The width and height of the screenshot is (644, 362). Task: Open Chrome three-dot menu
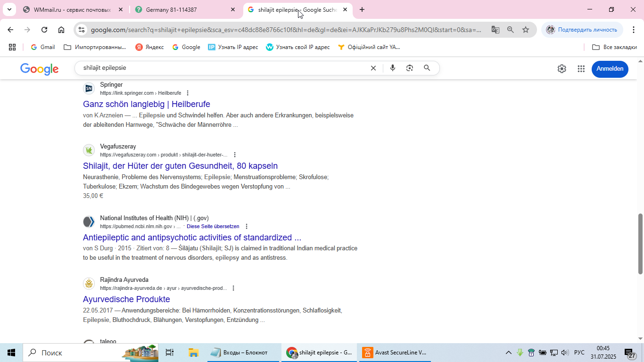pos(633,30)
